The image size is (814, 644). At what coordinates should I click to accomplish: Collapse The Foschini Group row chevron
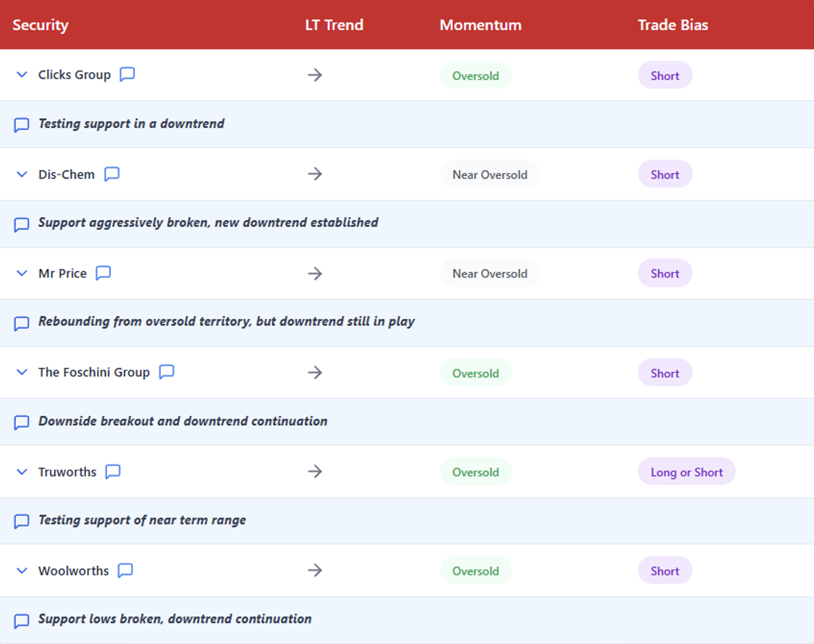click(21, 372)
